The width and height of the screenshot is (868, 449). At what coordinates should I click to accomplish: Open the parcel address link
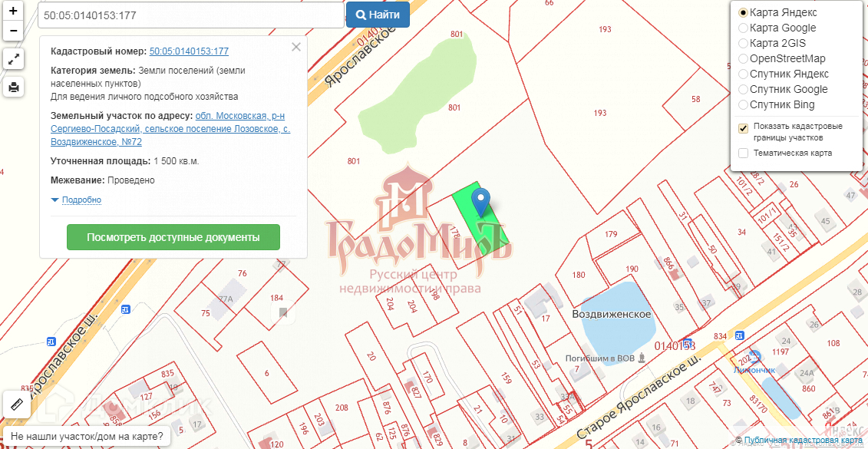[x=170, y=129]
